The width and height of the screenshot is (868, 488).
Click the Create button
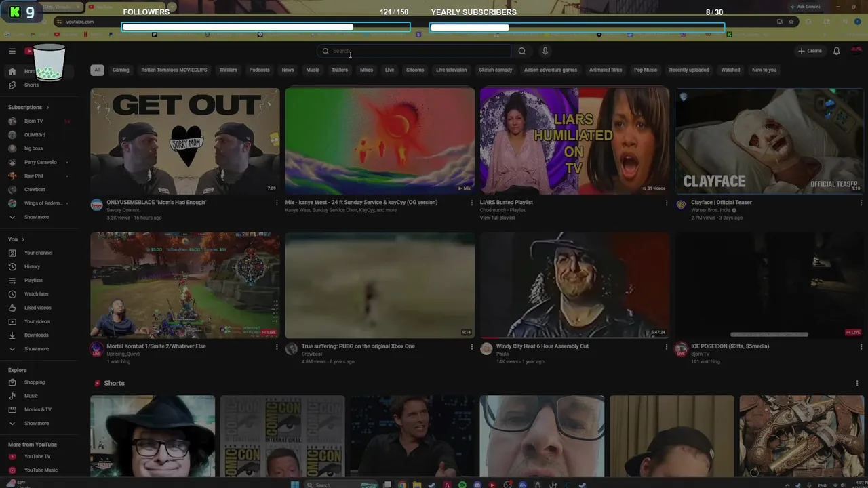[x=810, y=51]
